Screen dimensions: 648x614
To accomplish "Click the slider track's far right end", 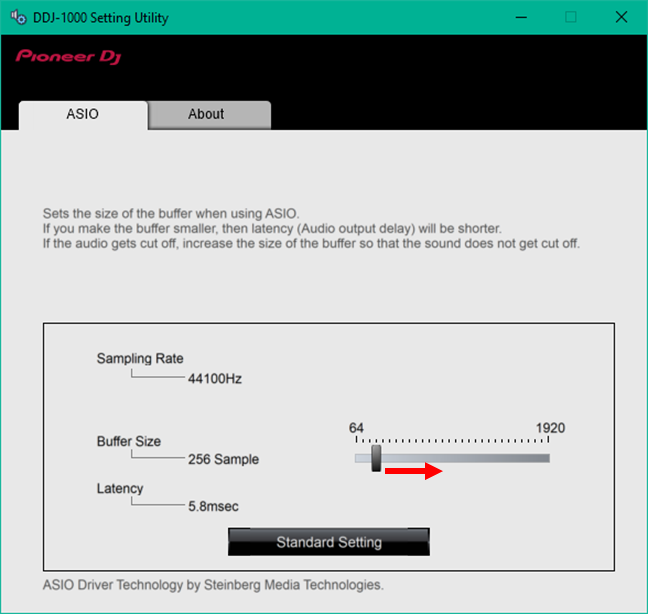I will [x=545, y=458].
